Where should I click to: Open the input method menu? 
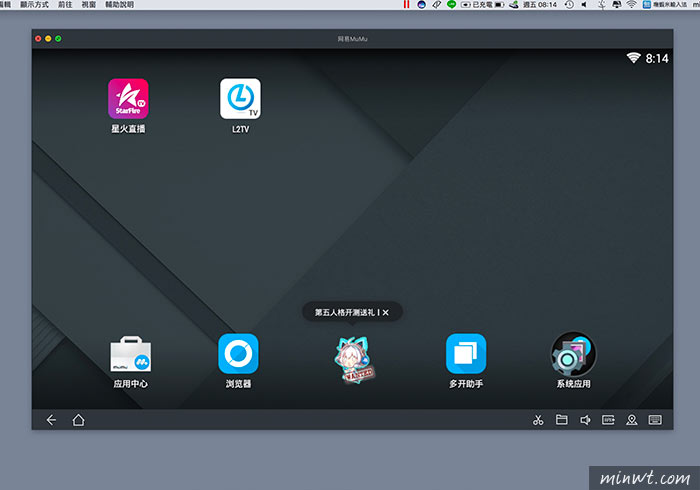[x=665, y=4]
